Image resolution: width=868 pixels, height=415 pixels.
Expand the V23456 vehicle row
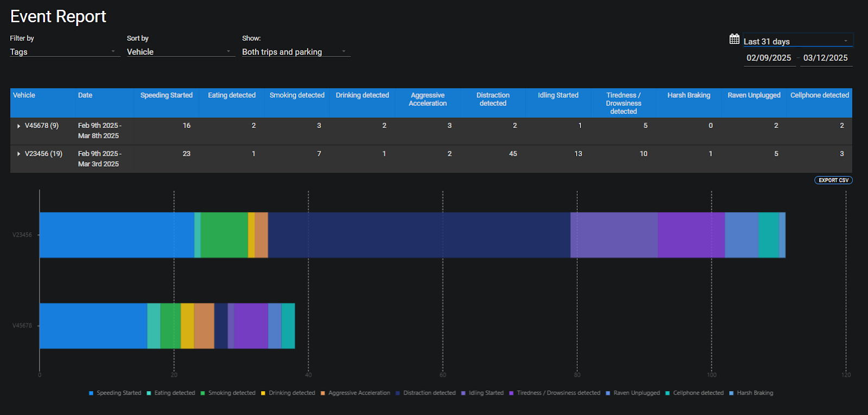(19, 154)
